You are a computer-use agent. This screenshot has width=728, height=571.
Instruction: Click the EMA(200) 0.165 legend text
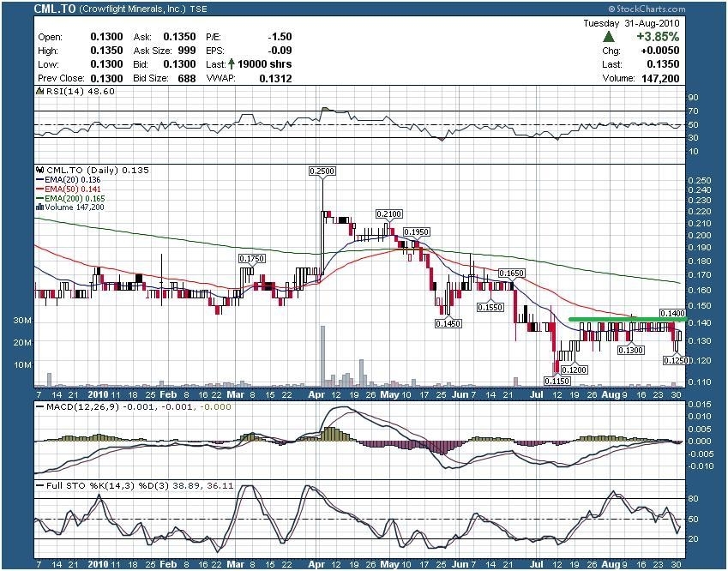point(75,198)
